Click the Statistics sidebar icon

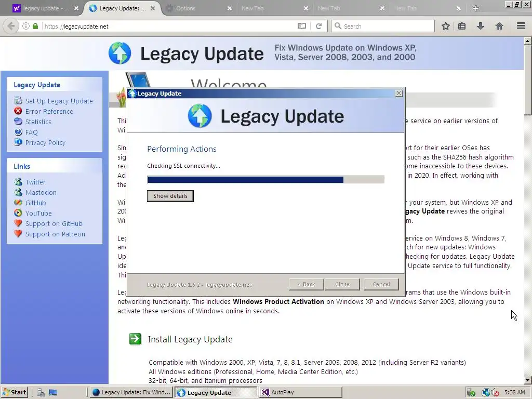pyautogui.click(x=18, y=121)
